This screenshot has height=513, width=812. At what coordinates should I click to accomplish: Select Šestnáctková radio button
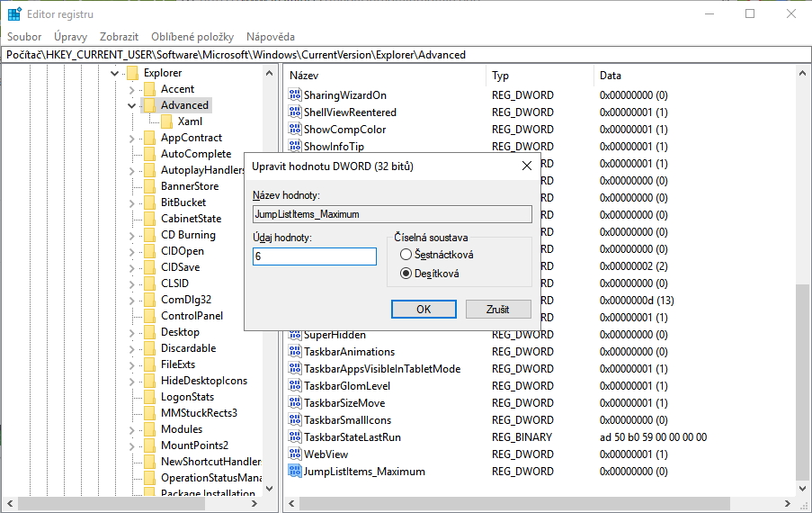(406, 255)
